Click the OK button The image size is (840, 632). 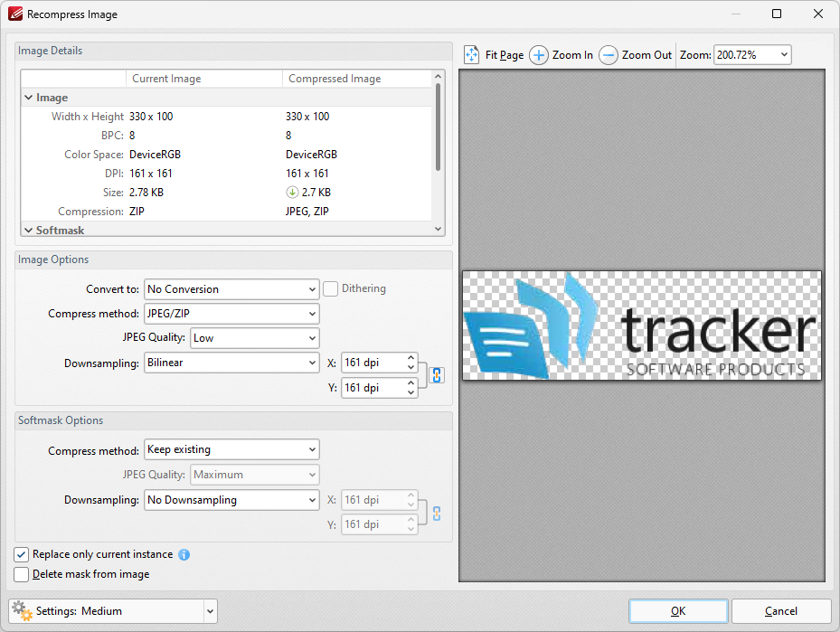(677, 611)
